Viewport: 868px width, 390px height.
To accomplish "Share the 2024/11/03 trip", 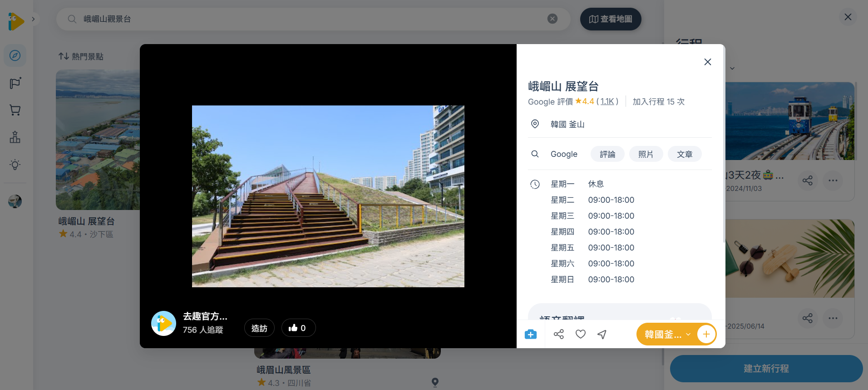I will (x=808, y=180).
